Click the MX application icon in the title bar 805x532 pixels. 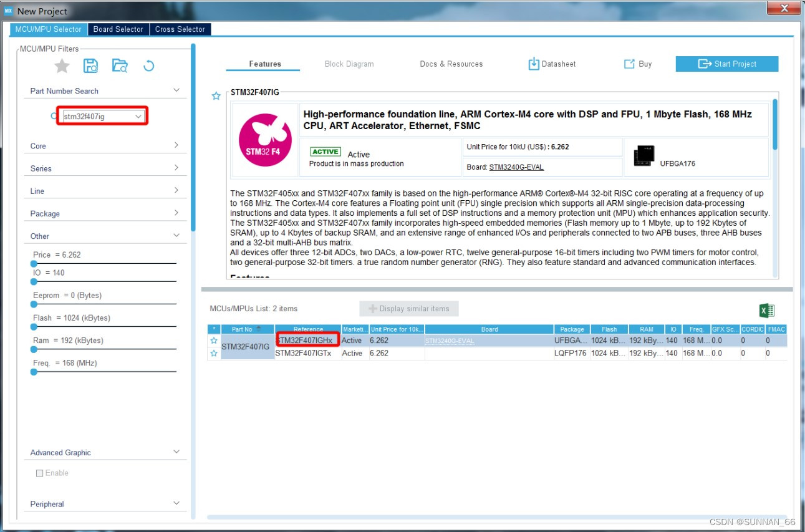[x=9, y=11]
